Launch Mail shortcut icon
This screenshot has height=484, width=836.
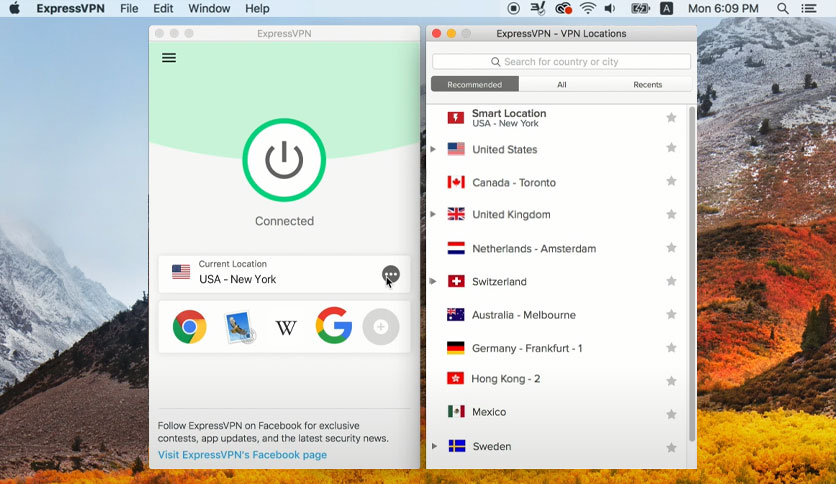point(238,327)
